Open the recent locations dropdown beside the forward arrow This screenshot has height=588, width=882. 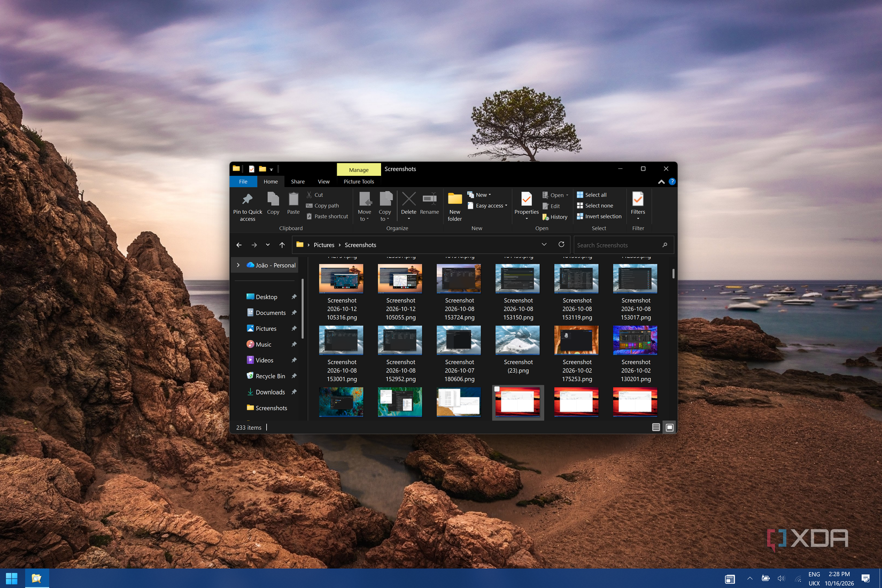pos(268,245)
